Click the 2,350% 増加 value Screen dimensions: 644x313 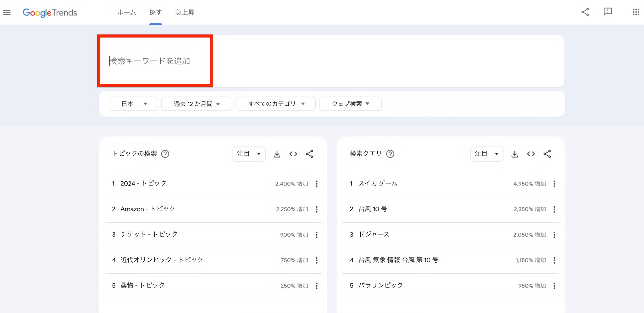point(530,209)
